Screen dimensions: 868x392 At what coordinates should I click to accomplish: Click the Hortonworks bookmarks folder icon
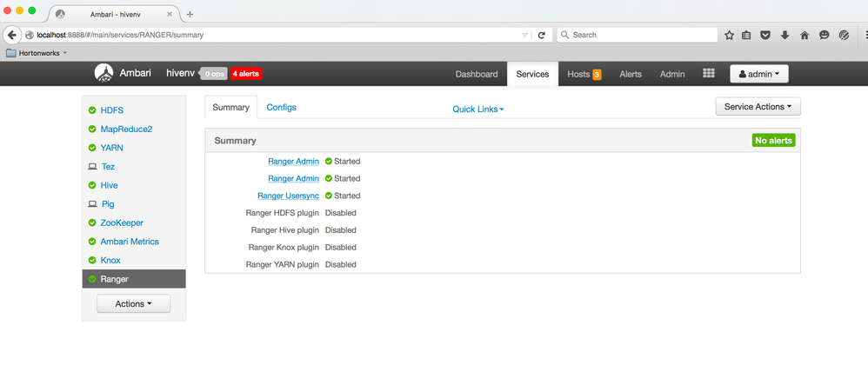point(10,53)
